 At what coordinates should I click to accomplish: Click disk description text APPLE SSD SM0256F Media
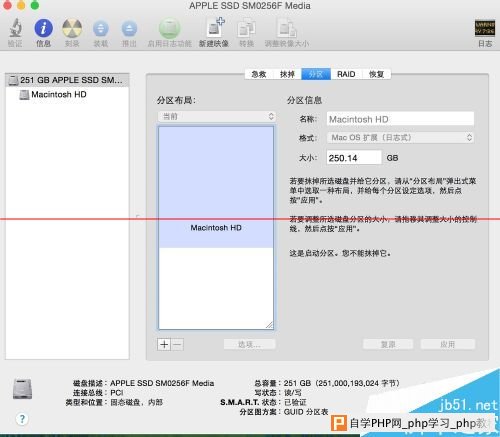[162, 383]
